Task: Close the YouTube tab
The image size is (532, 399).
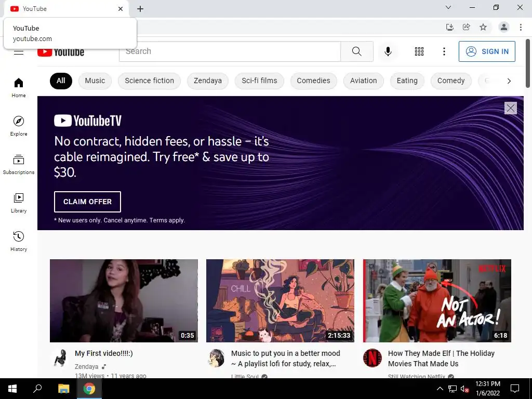Action: coord(121,9)
